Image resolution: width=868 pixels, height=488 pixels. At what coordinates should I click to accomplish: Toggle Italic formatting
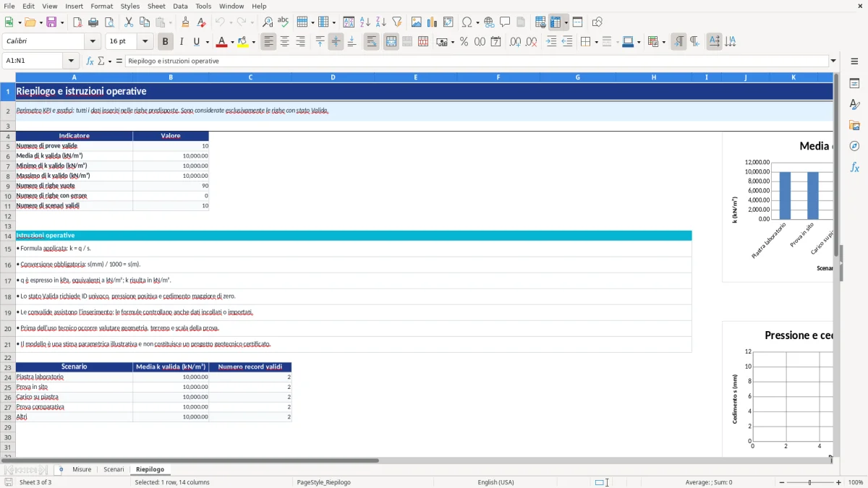point(181,42)
